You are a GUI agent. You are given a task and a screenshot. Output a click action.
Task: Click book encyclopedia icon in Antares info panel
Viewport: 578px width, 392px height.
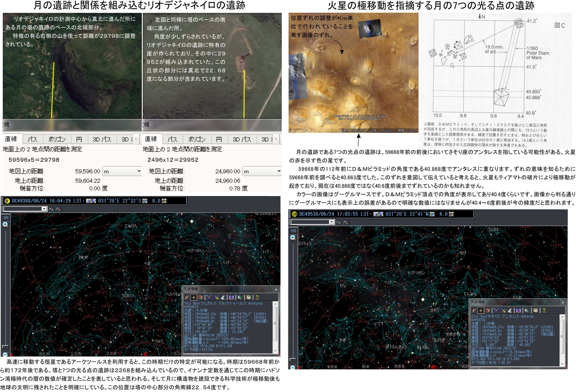[488, 310]
